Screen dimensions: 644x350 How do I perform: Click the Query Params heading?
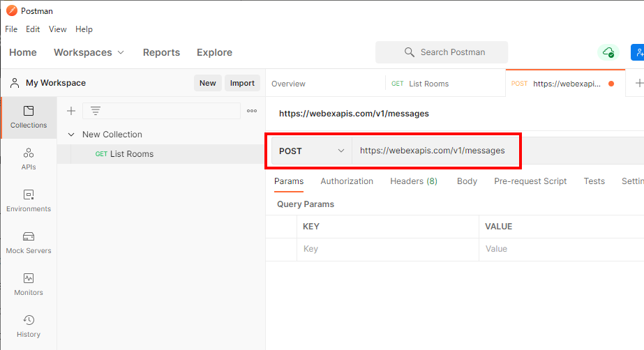pos(305,204)
